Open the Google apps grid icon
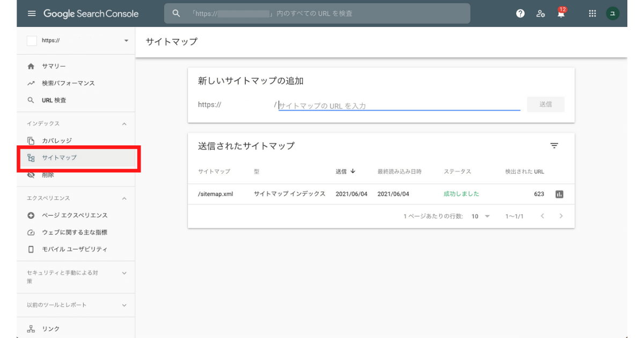Image resolution: width=644 pixels, height=338 pixels. (592, 14)
